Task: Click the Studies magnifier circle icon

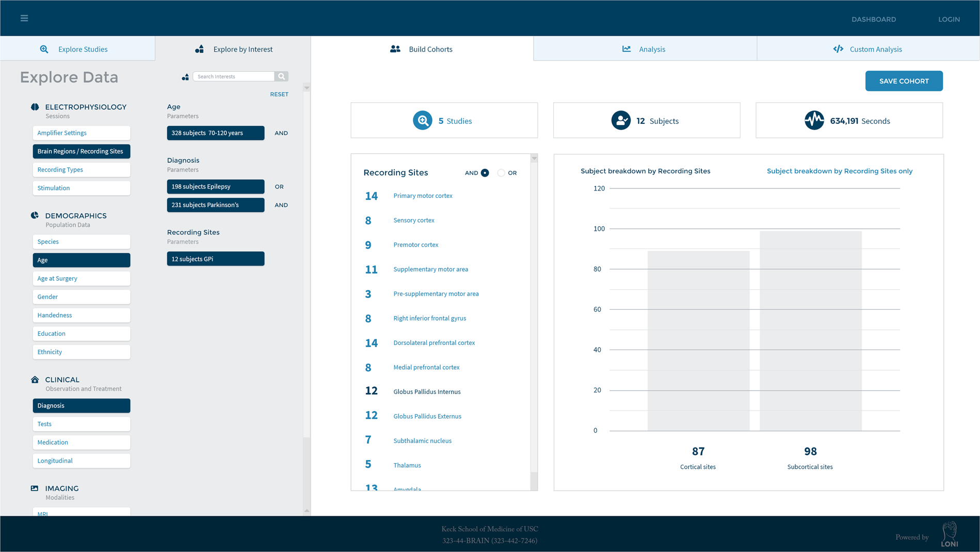Action: [x=423, y=120]
